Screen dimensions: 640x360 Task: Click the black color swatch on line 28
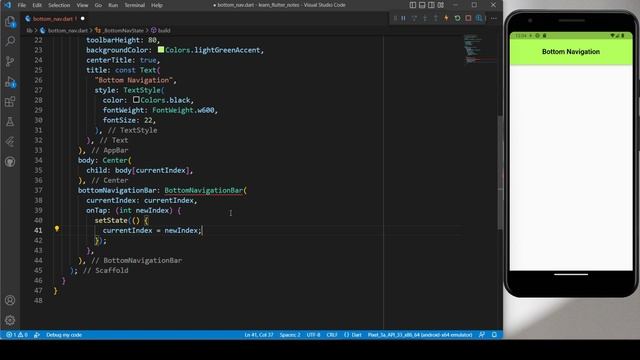click(x=136, y=100)
